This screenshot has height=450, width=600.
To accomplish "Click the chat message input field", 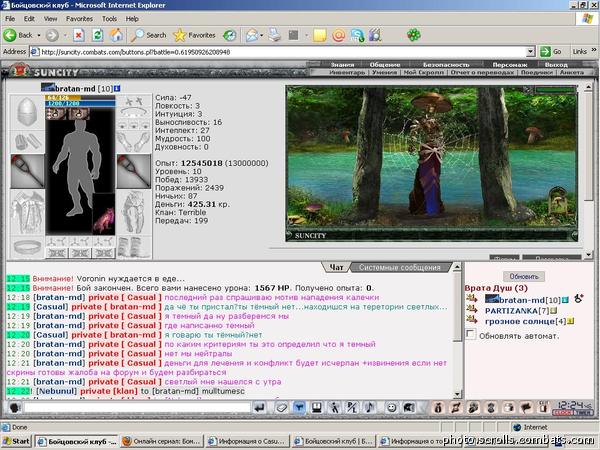I will click(137, 408).
